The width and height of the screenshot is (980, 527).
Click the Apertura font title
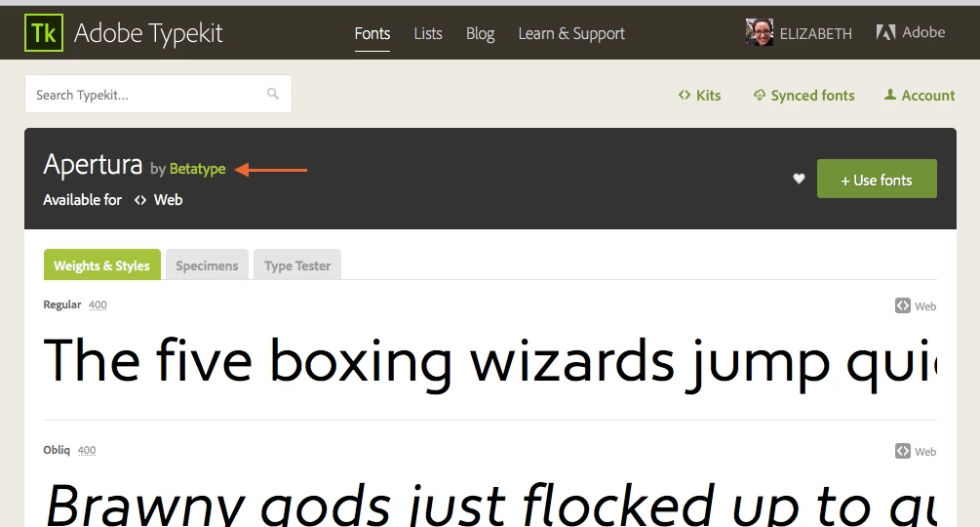[x=93, y=164]
